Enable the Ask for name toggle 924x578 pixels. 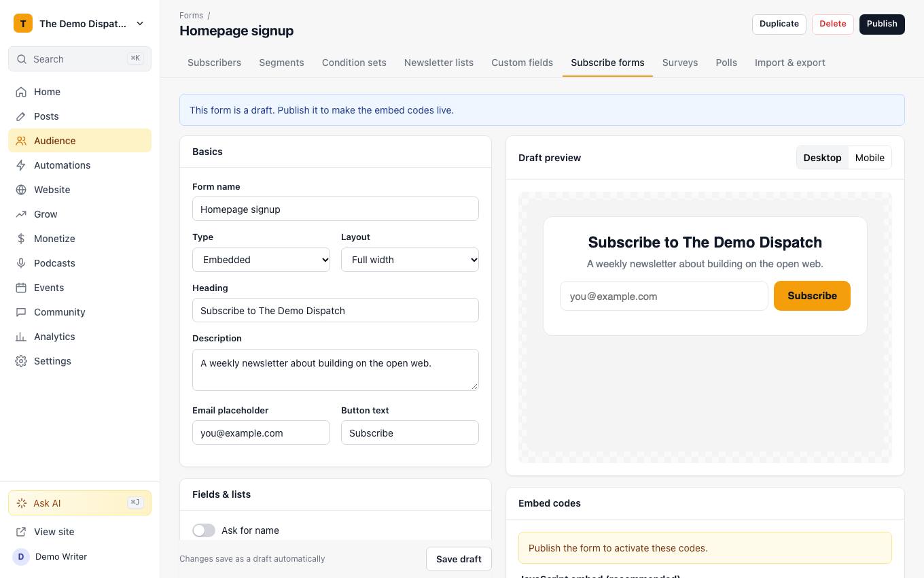204,530
